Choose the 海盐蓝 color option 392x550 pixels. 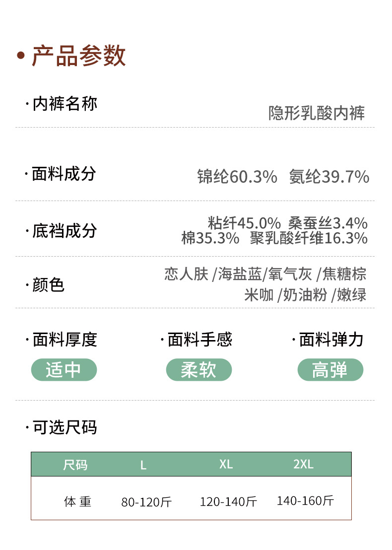[x=240, y=274]
